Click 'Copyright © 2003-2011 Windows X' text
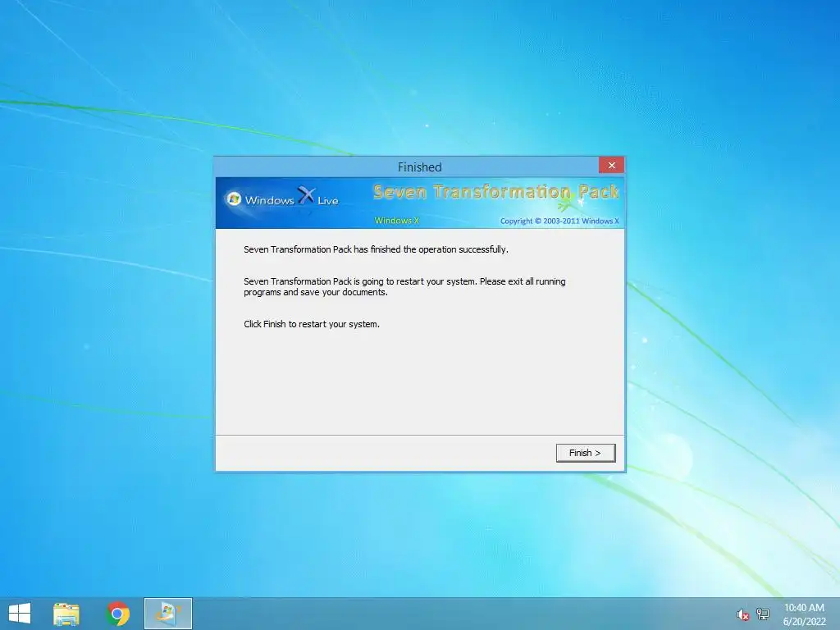The width and height of the screenshot is (840, 630). click(x=559, y=221)
